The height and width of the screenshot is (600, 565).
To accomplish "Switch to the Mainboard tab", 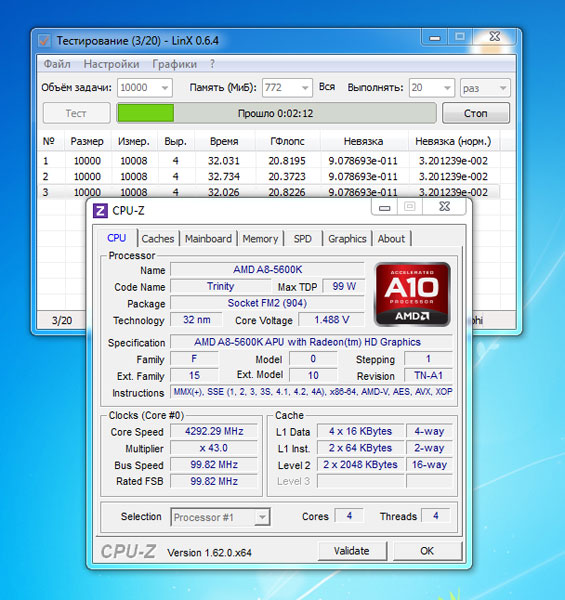I will (208, 239).
